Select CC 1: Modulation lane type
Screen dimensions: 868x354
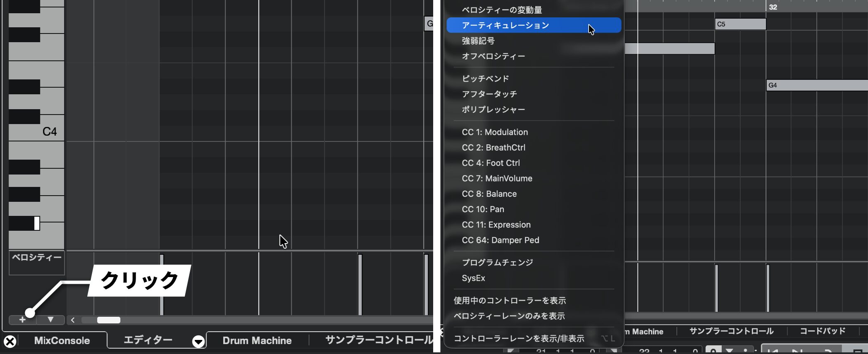[x=495, y=132]
